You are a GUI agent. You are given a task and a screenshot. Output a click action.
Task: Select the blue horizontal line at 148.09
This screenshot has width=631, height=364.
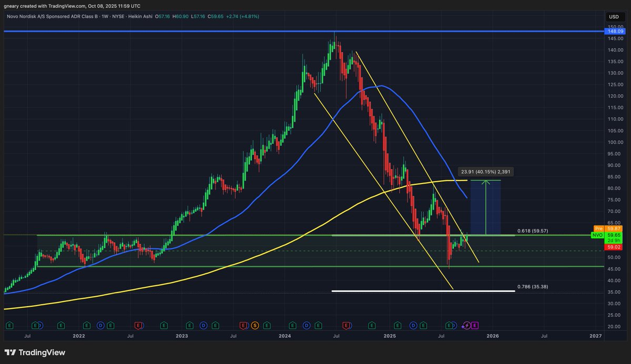coord(305,32)
